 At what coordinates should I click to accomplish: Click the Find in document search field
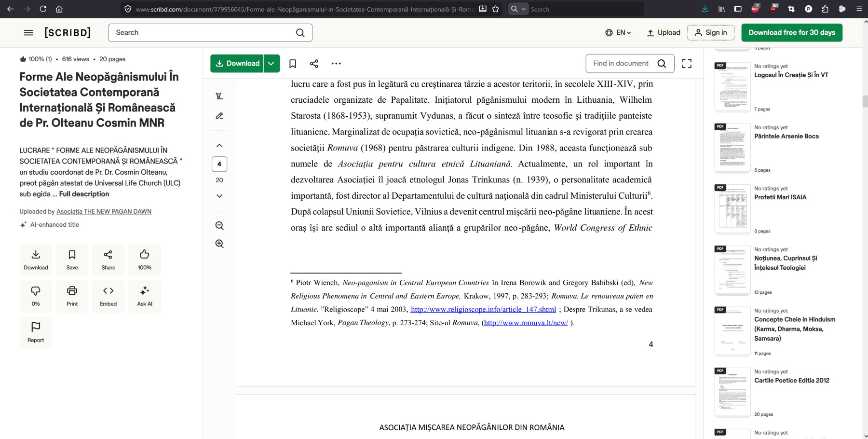[x=621, y=64]
